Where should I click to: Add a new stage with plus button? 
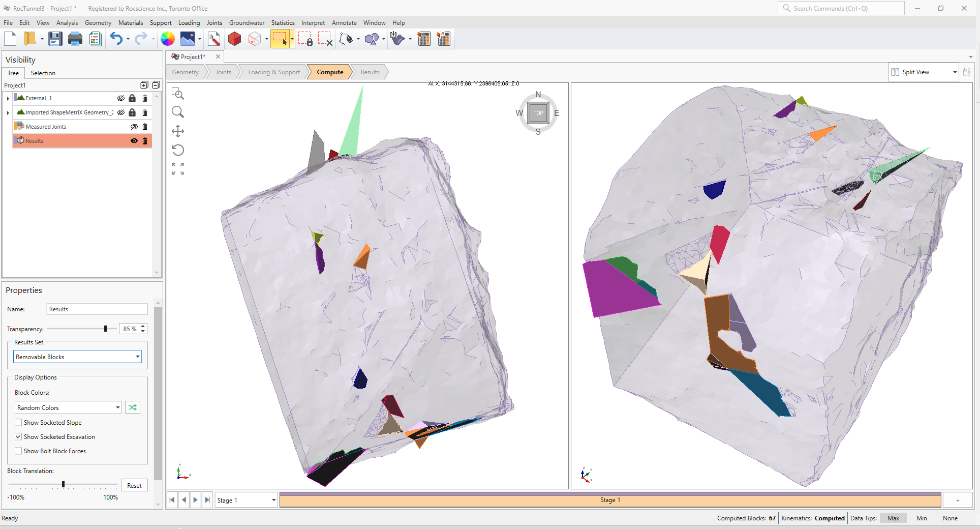point(958,500)
